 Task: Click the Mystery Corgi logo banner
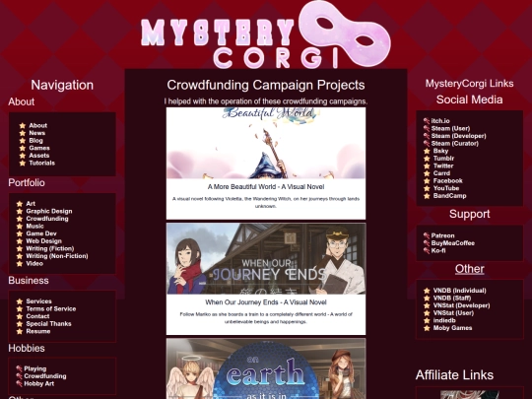[266, 34]
